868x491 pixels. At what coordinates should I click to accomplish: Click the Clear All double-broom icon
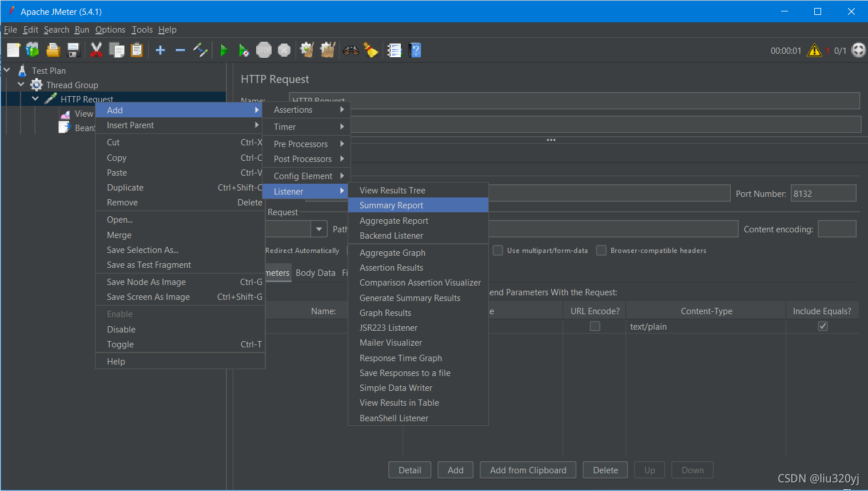click(x=328, y=50)
